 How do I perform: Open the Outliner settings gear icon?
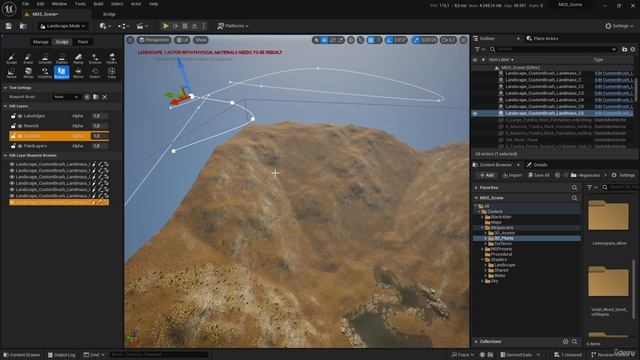tap(633, 49)
